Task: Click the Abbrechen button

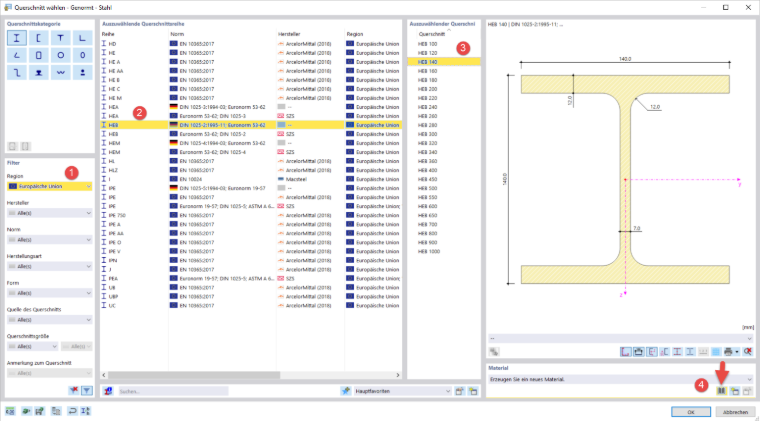Action: [735, 412]
